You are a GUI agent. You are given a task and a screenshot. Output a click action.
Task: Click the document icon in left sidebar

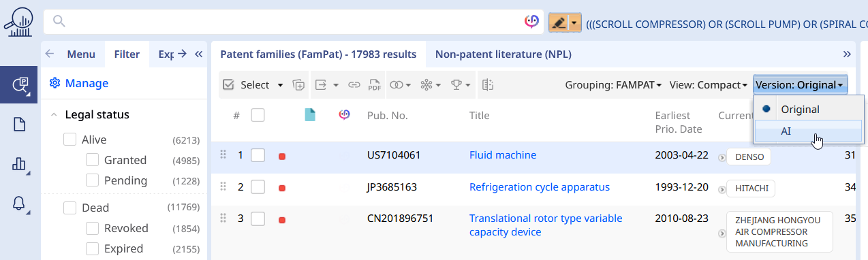click(19, 124)
